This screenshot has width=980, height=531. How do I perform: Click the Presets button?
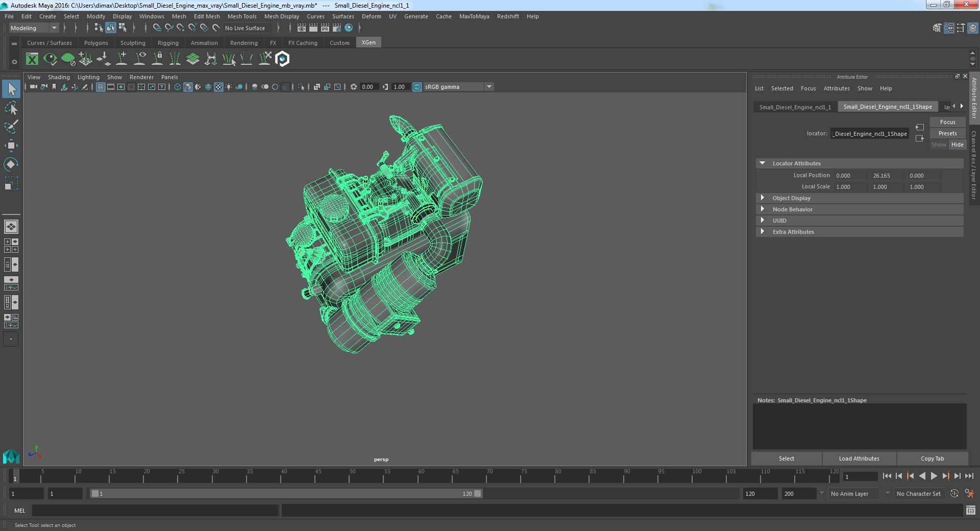coord(947,133)
